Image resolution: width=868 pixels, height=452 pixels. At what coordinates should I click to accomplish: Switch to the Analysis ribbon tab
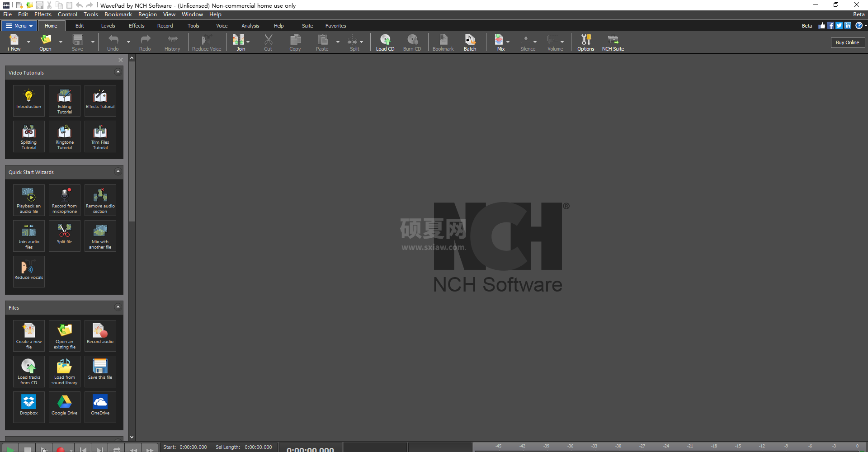point(250,26)
